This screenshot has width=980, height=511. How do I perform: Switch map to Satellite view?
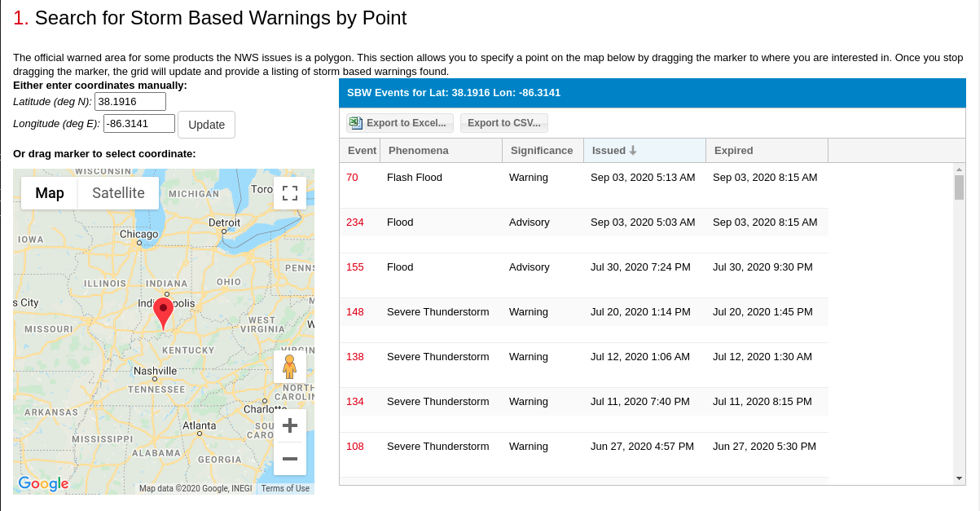(x=118, y=193)
